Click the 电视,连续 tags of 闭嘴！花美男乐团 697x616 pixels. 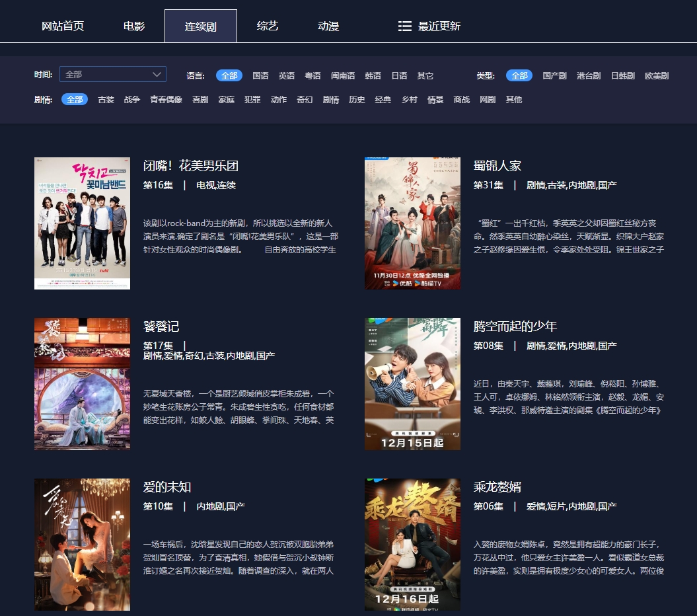pyautogui.click(x=216, y=185)
